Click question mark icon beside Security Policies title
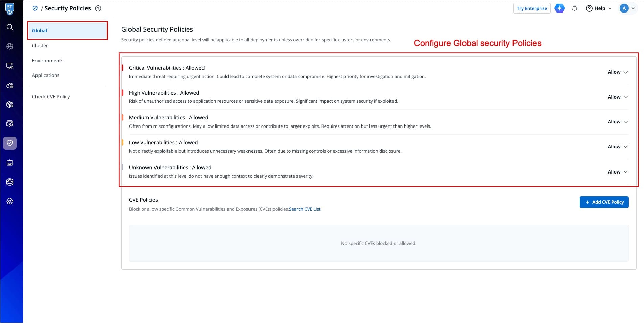 tap(98, 8)
